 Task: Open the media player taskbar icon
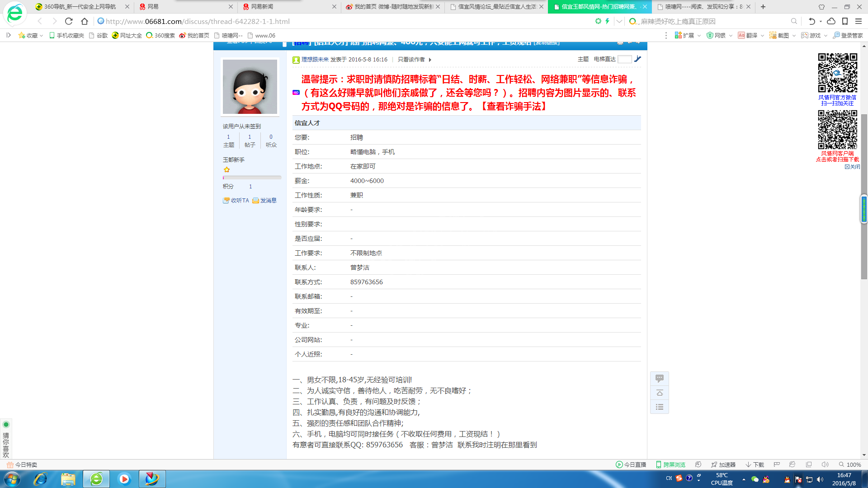click(x=124, y=479)
